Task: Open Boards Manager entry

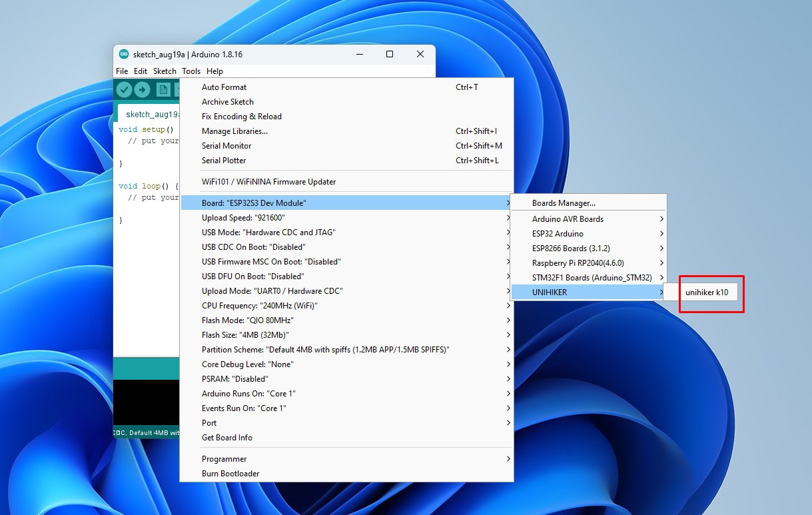Action: (x=564, y=203)
